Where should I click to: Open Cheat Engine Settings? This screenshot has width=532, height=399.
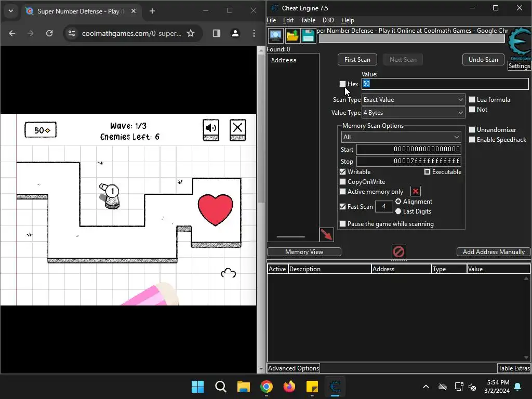[x=519, y=66]
